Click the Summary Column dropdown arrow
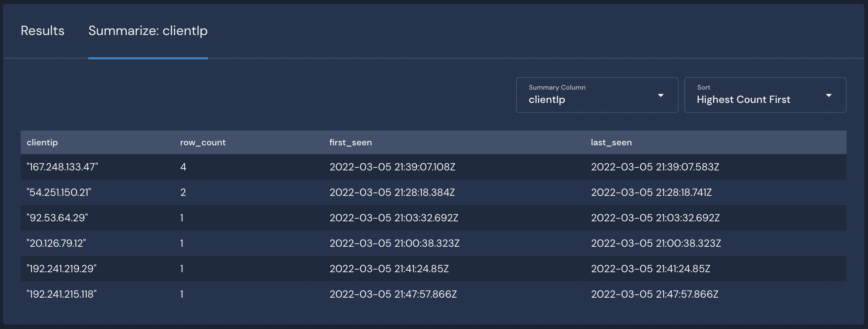This screenshot has width=868, height=329. (661, 95)
